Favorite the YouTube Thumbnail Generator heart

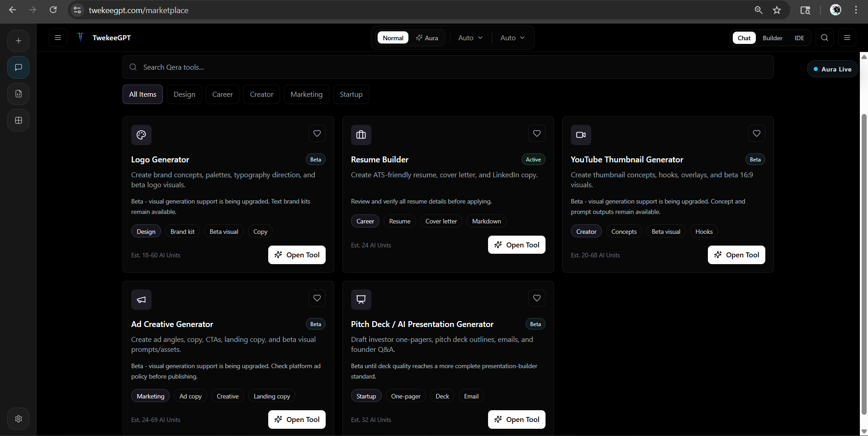coord(757,133)
